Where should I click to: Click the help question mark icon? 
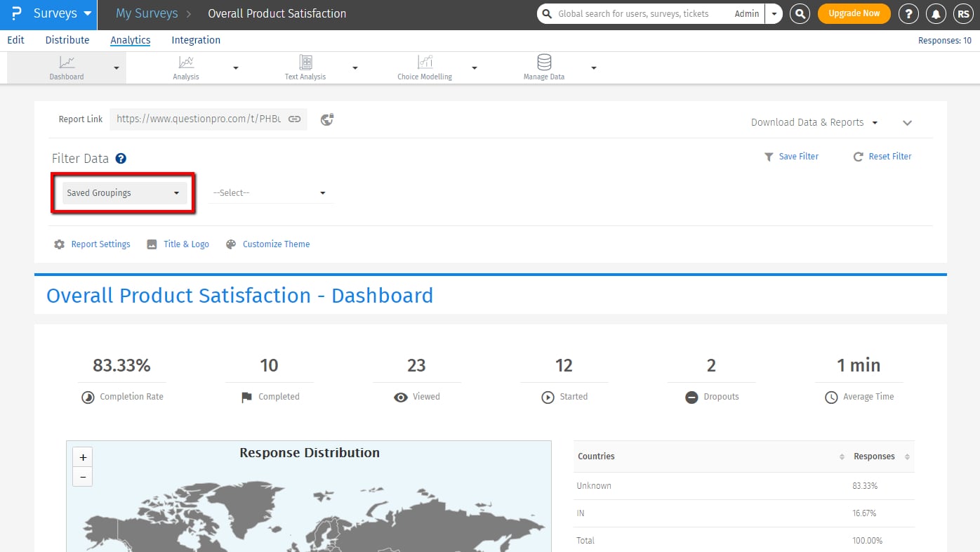(x=908, y=13)
